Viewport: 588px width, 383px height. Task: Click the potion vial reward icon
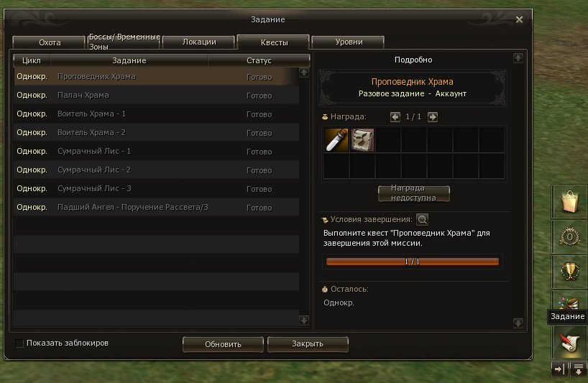click(336, 140)
